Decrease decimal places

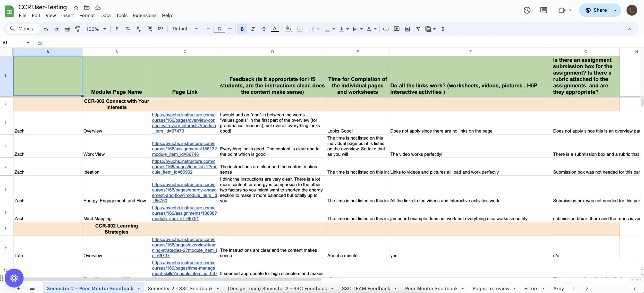click(138, 29)
